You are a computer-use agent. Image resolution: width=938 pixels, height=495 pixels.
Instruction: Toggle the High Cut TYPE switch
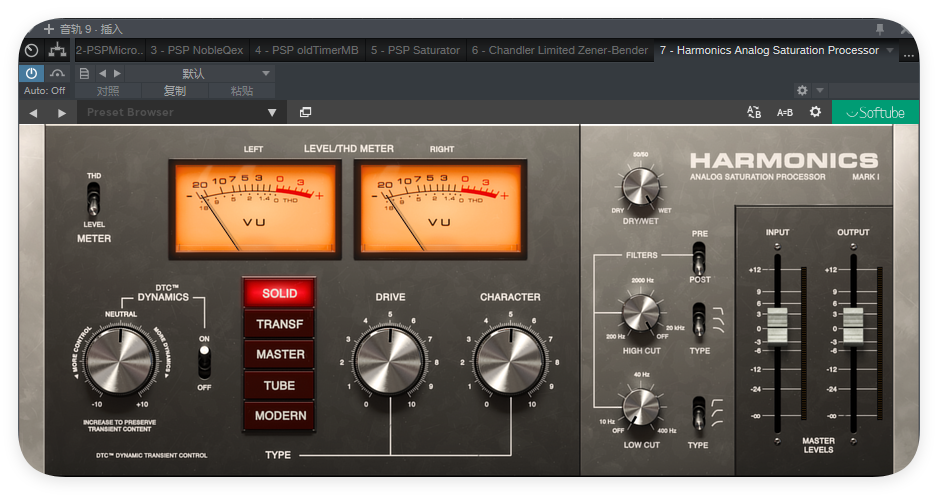(698, 320)
